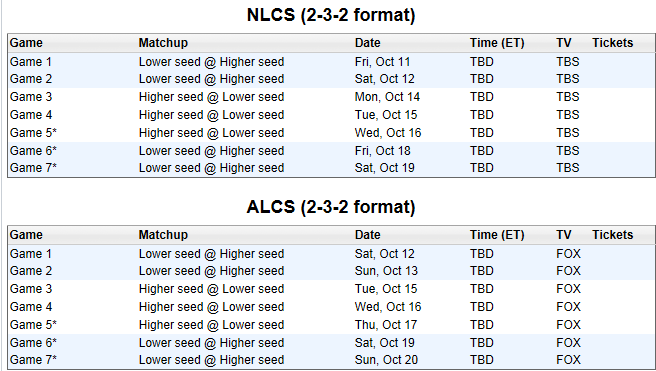Click the NLCS Time (ET) column header

(497, 43)
